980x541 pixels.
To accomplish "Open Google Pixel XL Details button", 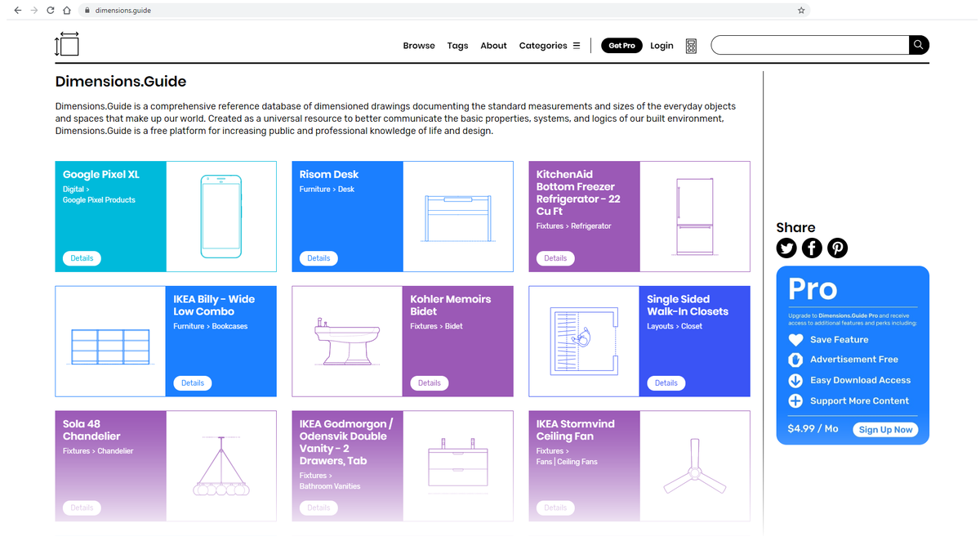I will 82,258.
